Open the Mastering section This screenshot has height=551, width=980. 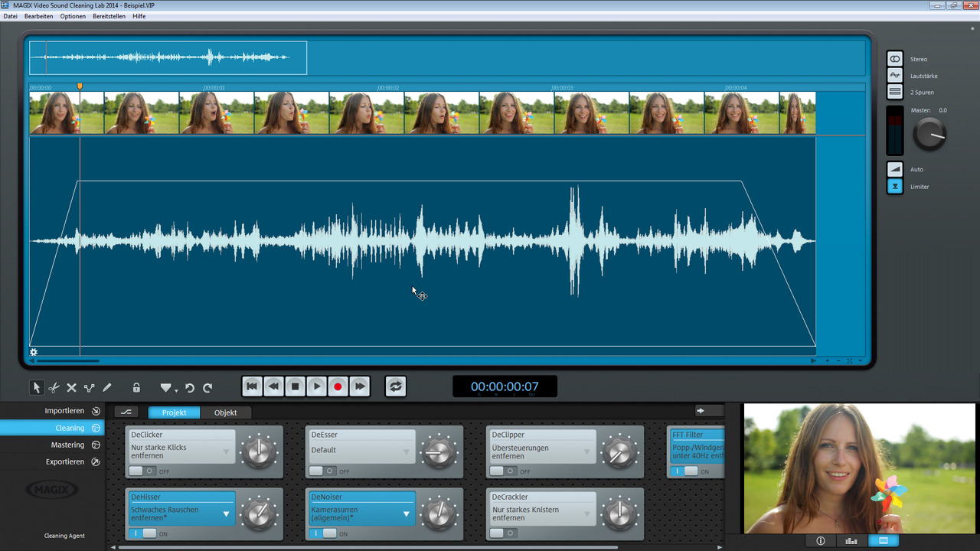coord(52,445)
